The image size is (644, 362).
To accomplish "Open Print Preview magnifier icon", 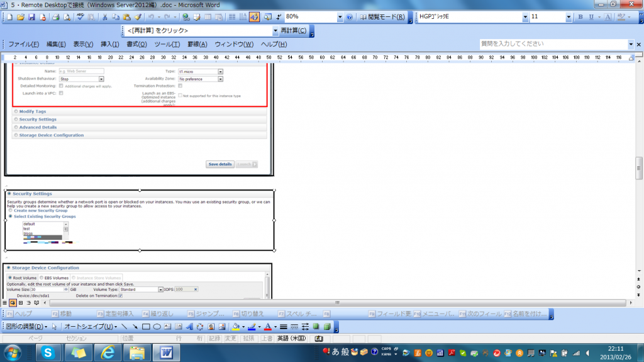I will (67, 17).
